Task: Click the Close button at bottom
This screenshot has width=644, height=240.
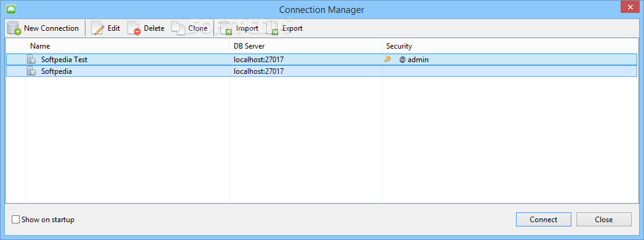Action: (604, 220)
